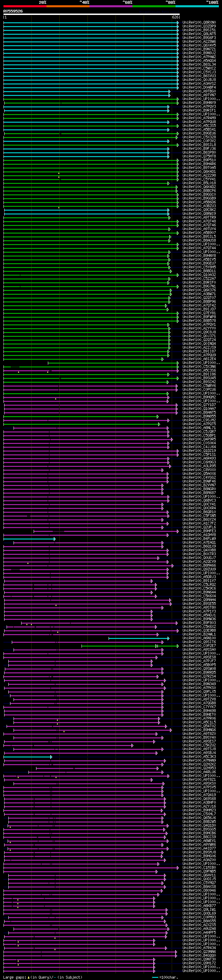222x980 pixels.
Task: Click hit label UniRef100_Q9C8J8
Action: 199,332
